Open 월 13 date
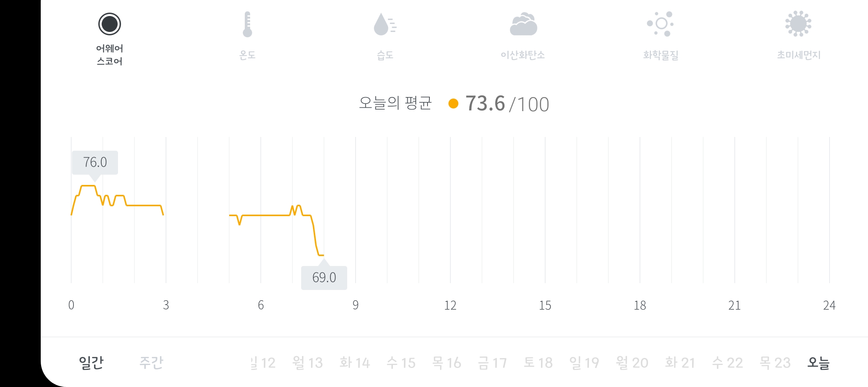 [x=308, y=363]
